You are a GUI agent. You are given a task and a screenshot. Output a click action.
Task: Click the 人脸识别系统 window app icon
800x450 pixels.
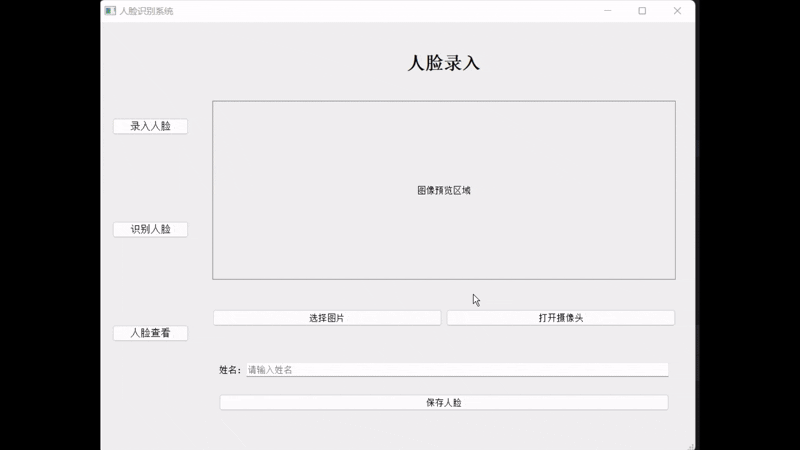tap(110, 11)
